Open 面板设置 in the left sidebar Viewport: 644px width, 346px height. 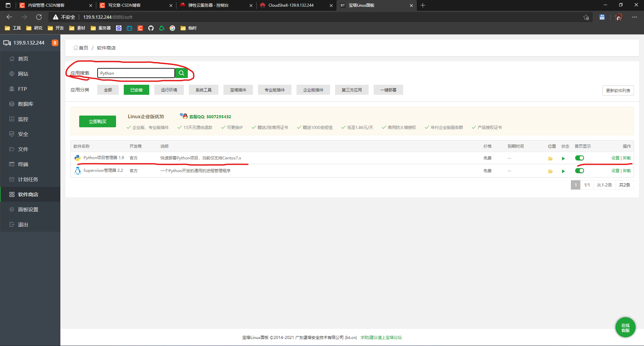pos(30,209)
